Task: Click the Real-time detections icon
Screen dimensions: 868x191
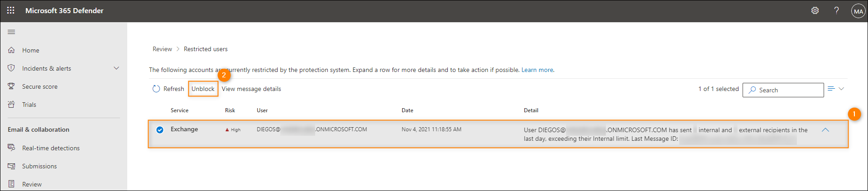Action: (11, 148)
